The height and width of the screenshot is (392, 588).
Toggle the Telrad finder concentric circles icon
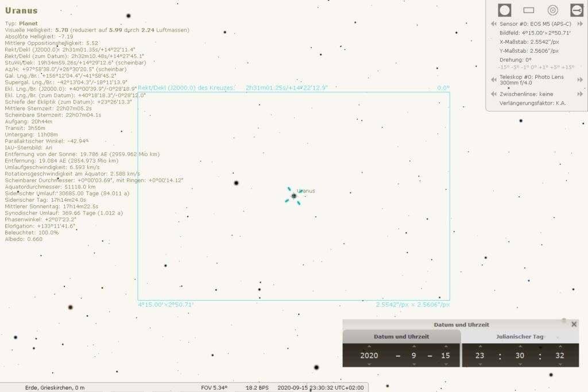(553, 10)
